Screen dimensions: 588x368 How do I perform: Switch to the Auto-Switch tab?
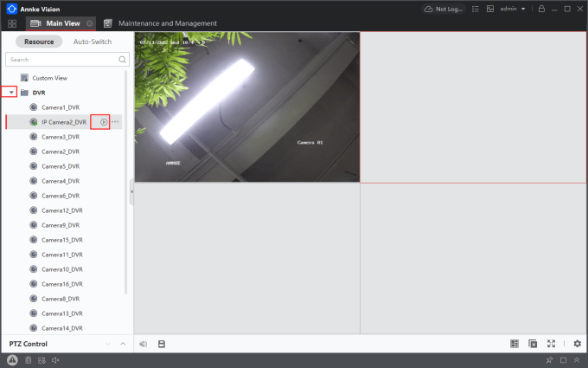tap(92, 42)
